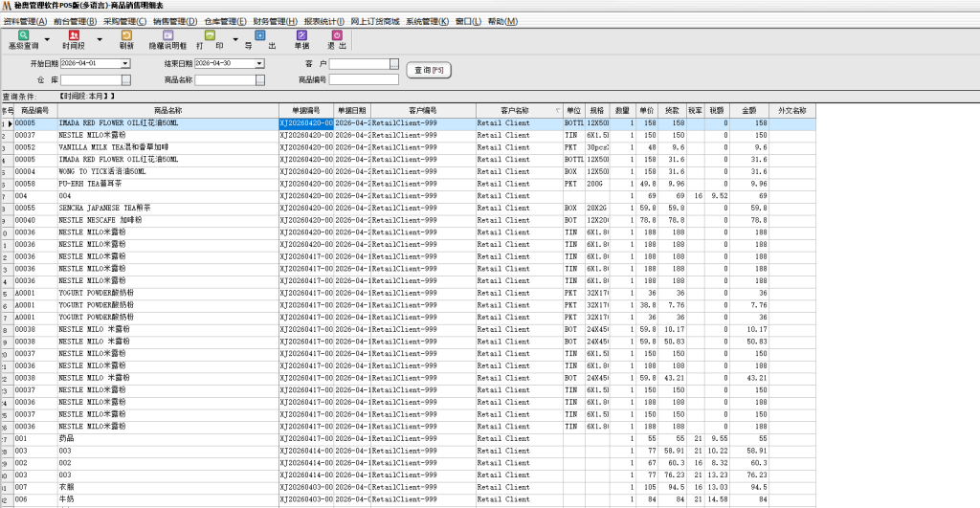The height and width of the screenshot is (508, 980).
Task: Focus the 商品编号 input field
Action: pyautogui.click(x=364, y=80)
